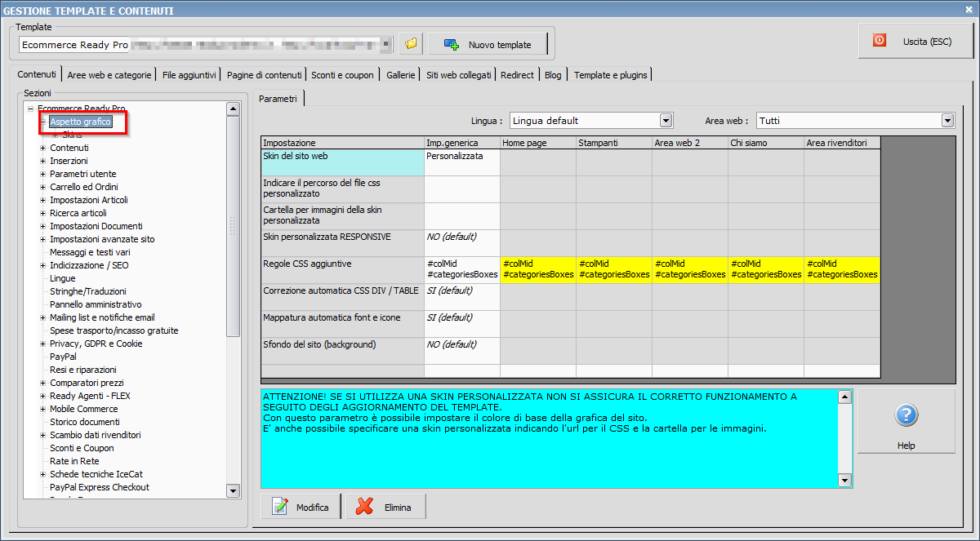Viewport: 980px width, 541px height.
Task: Open the Area web dropdown
Action: pyautogui.click(x=947, y=121)
